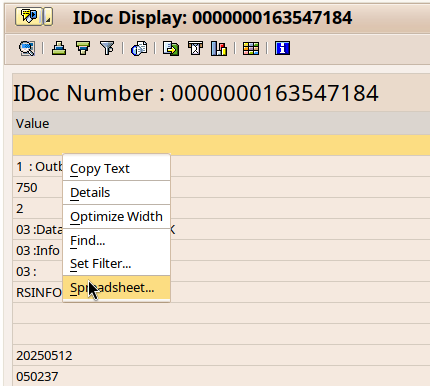Click the Details magnifier toolbar icon
The image size is (430, 386).
[x=27, y=48]
